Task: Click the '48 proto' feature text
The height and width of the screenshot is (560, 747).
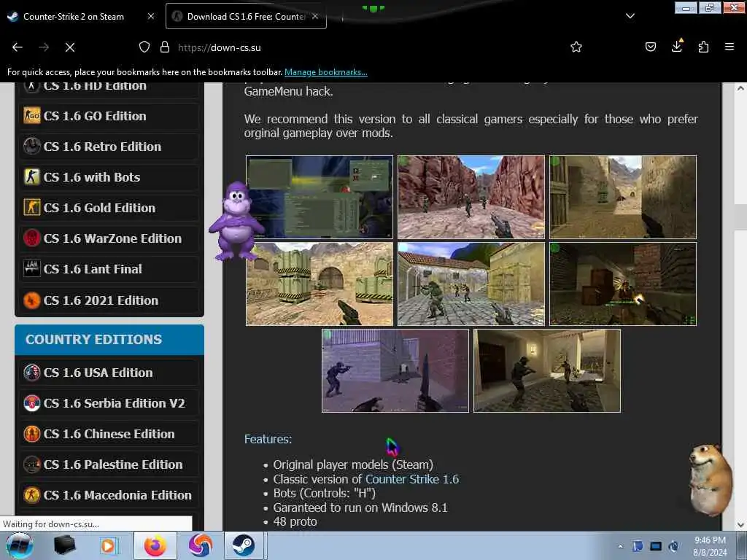Action: pyautogui.click(x=295, y=522)
